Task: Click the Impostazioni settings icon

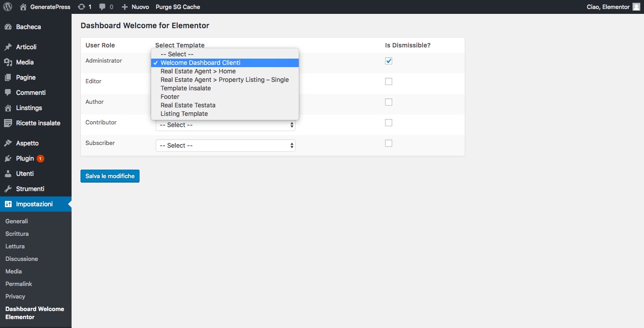Action: click(8, 204)
